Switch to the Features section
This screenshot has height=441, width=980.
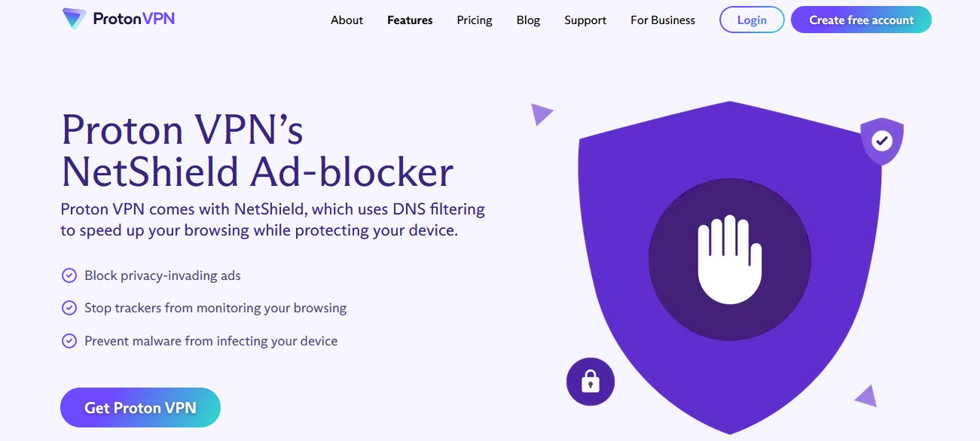[409, 20]
